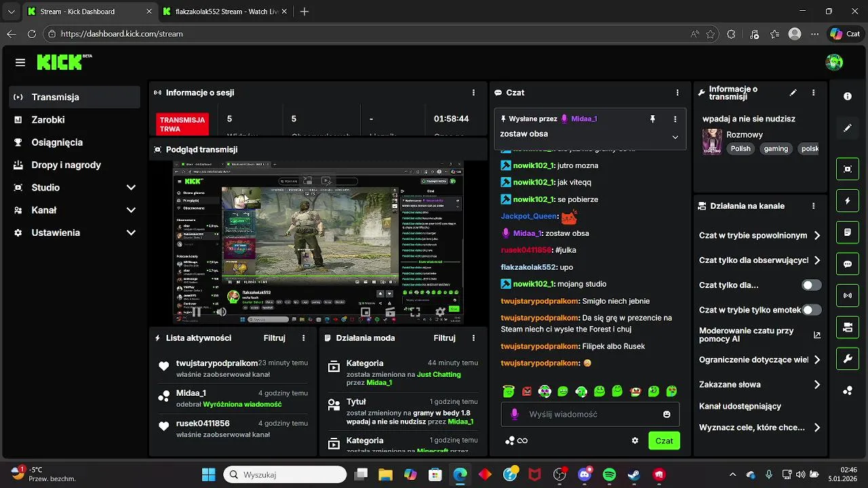This screenshot has height=488, width=868.
Task: Open the Lista aktywności three-dot menu
Action: coord(303,338)
